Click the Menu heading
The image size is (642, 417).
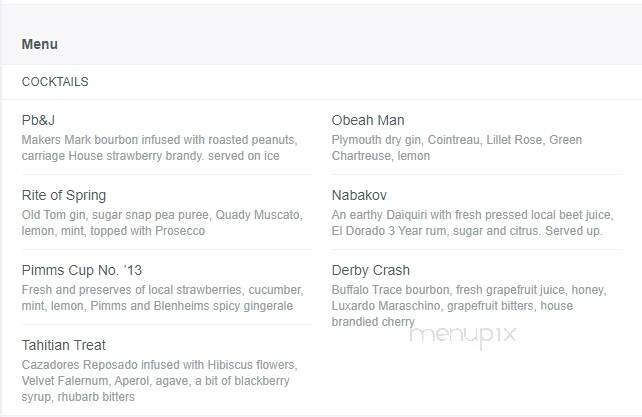point(40,44)
